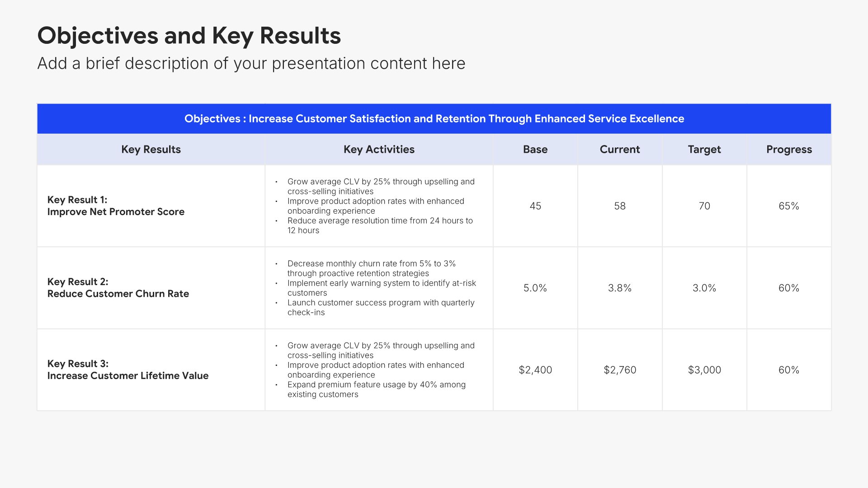Screen dimensions: 868x488
Task: Click the 'Reduce average resolution time' bullet
Action: [x=380, y=225]
